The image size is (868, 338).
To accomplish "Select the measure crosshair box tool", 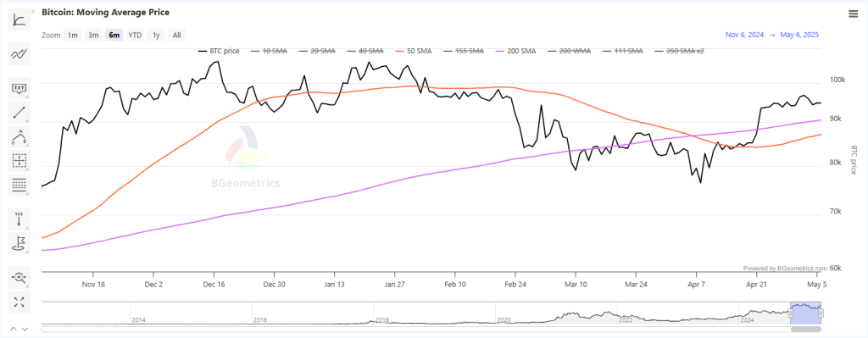I will (19, 161).
